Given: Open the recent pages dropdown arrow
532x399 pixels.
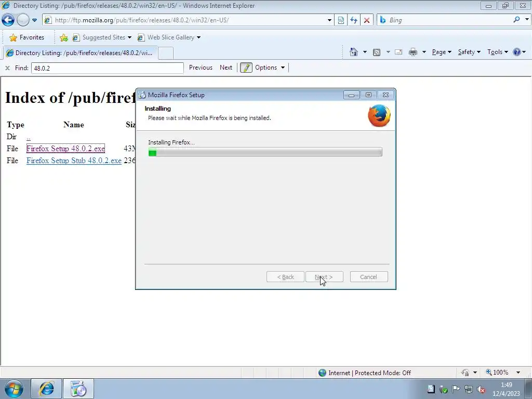Looking at the screenshot, I should point(34,20).
